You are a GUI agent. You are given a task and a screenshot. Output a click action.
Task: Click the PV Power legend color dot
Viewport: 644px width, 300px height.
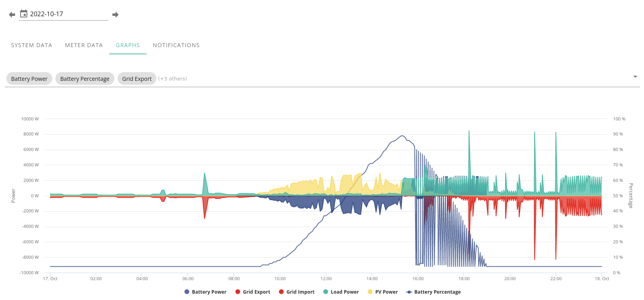click(370, 292)
